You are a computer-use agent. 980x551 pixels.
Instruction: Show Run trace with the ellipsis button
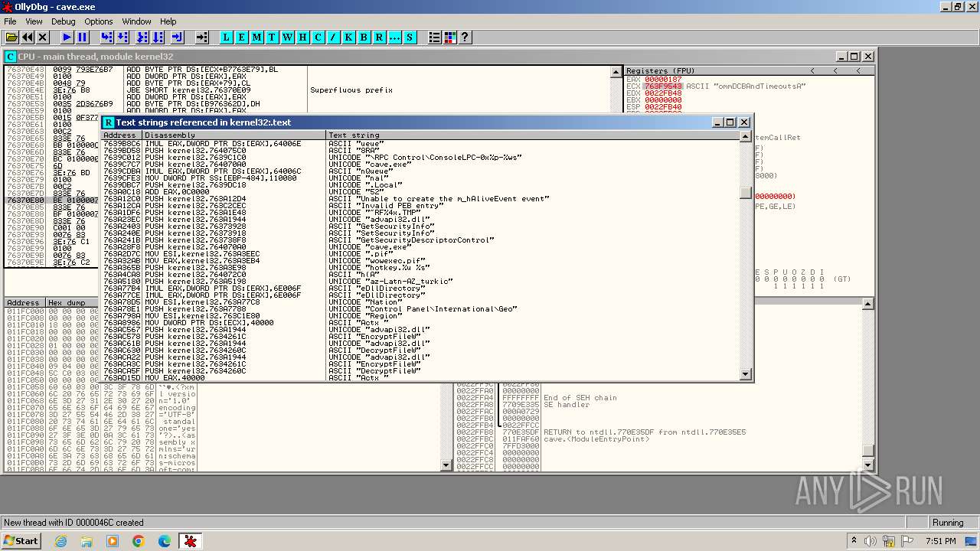[x=395, y=37]
